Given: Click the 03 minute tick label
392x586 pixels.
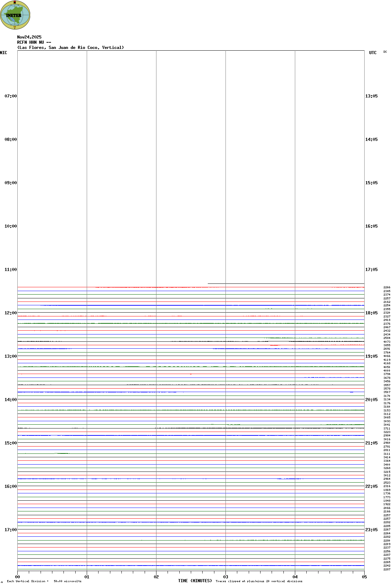Looking at the screenshot, I should point(226,577).
